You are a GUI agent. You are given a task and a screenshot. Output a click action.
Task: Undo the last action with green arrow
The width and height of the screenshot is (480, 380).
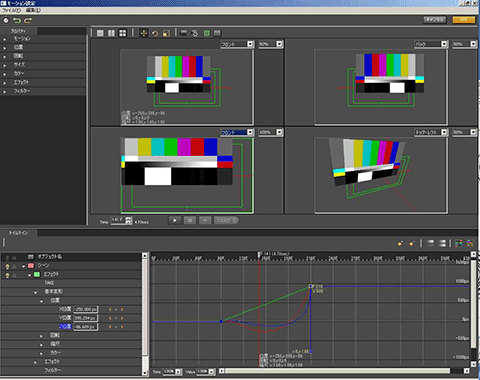tap(17, 21)
